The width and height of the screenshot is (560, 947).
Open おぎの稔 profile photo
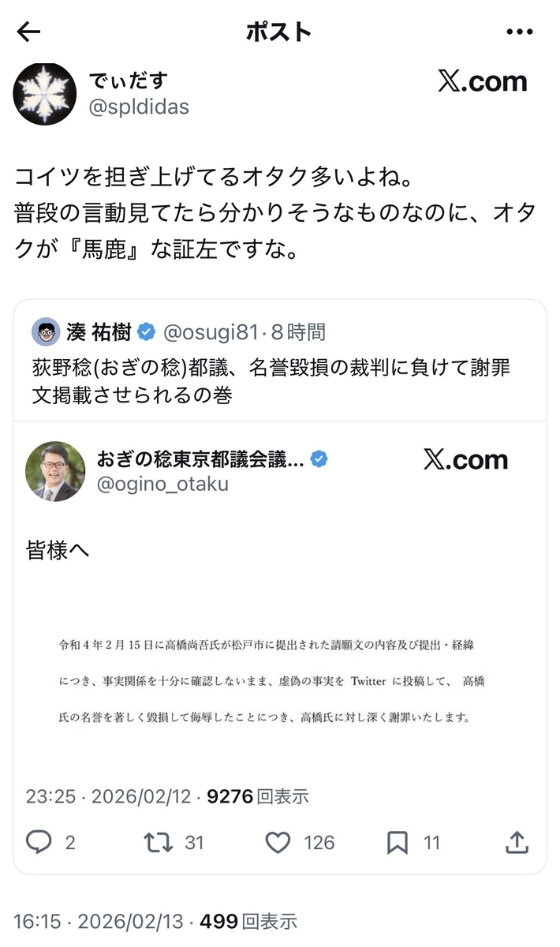point(56,471)
